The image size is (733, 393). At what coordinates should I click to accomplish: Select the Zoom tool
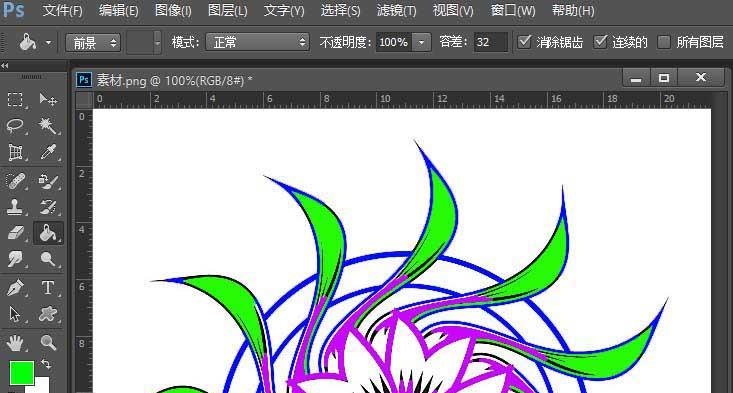click(48, 343)
